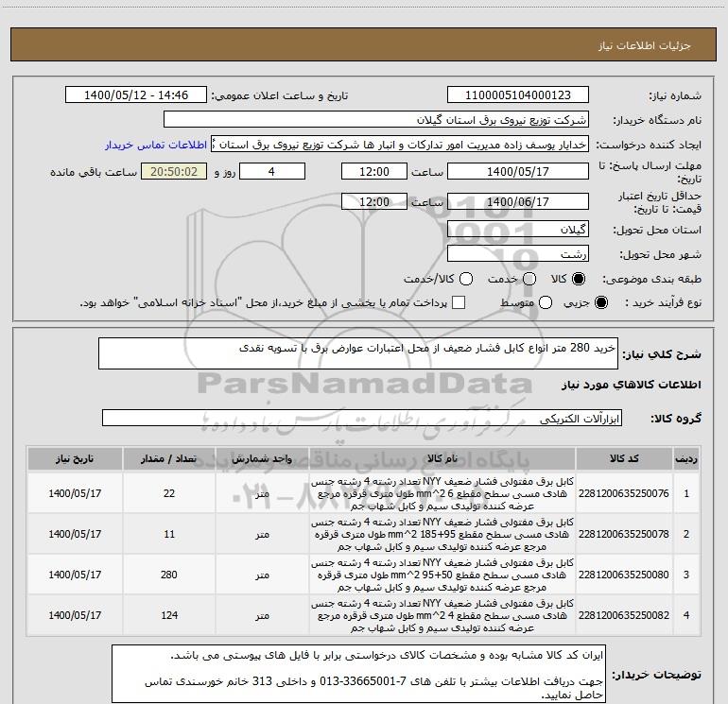Screen dimensions: 728x704
Task: Select the کالا/خدمت radio button
Action: [466, 279]
